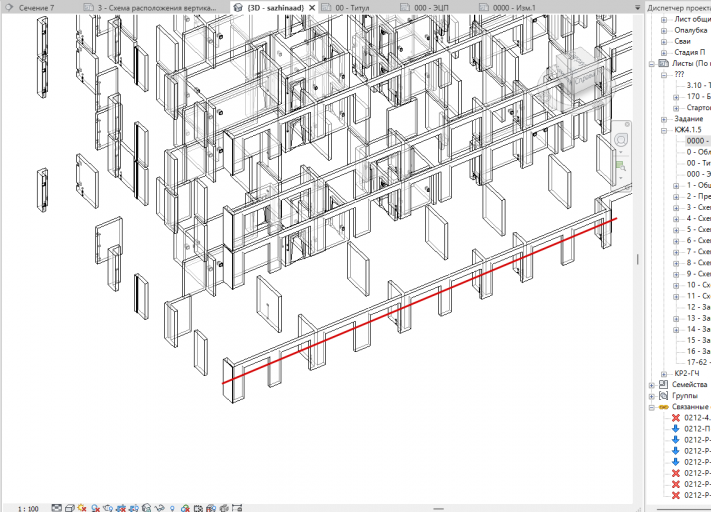
Task: Toggle the Sun Path icon
Action: tap(82, 508)
